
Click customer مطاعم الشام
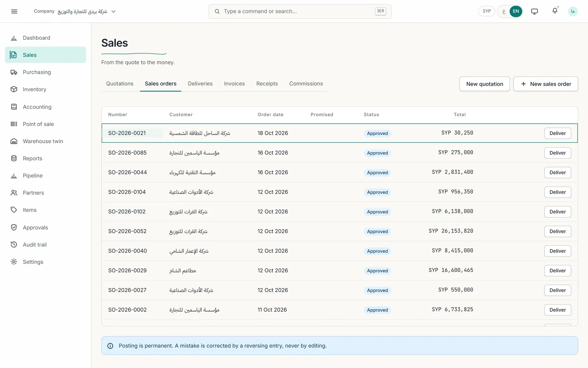tap(183, 271)
